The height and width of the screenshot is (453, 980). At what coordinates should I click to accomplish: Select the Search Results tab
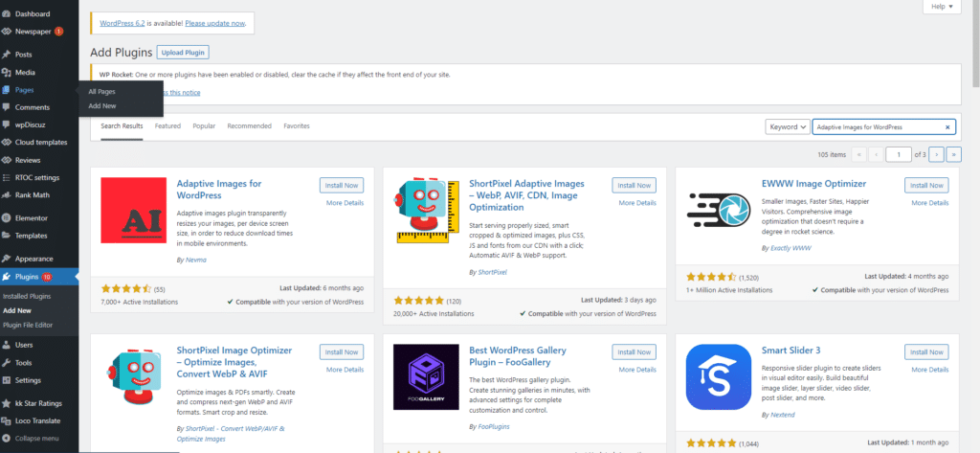tap(122, 125)
